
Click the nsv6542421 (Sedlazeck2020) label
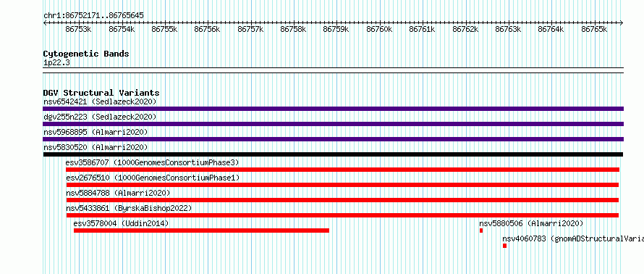pos(100,101)
